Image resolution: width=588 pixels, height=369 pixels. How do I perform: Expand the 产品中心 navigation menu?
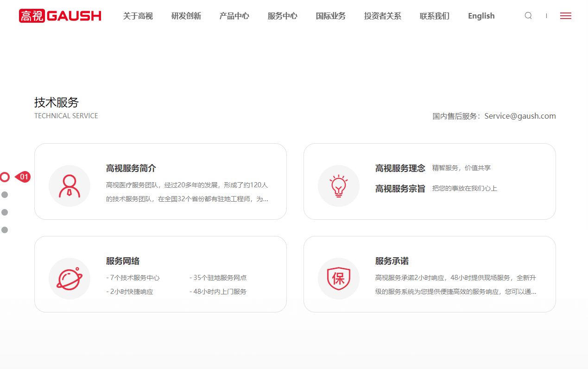coord(234,16)
